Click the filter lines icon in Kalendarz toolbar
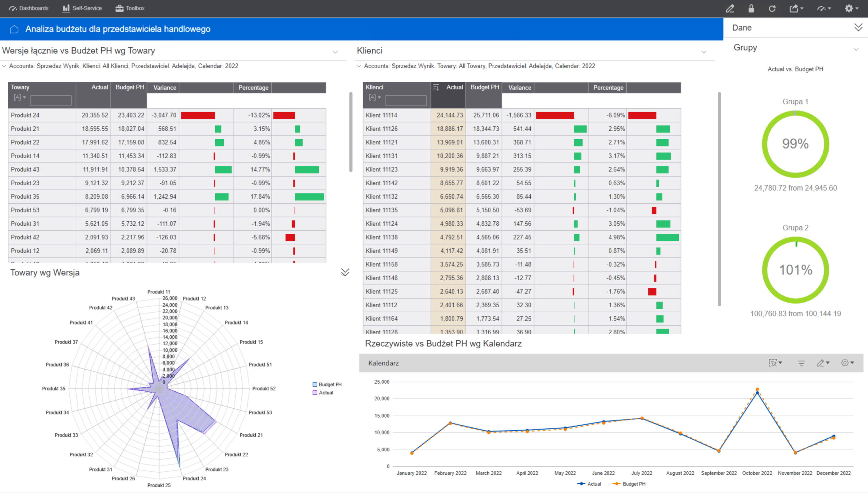The image size is (868, 493). [801, 363]
